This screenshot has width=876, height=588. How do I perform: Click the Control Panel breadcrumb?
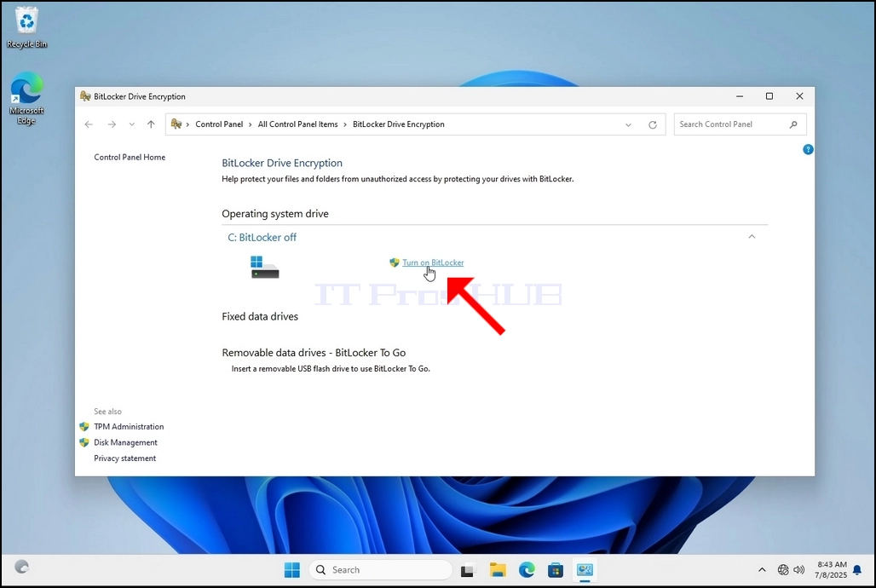point(219,124)
